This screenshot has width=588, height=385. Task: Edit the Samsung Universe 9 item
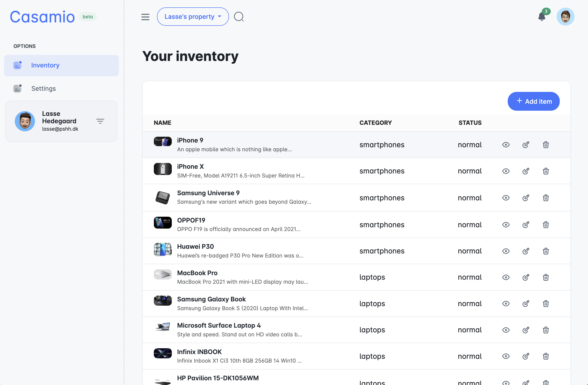(525, 198)
